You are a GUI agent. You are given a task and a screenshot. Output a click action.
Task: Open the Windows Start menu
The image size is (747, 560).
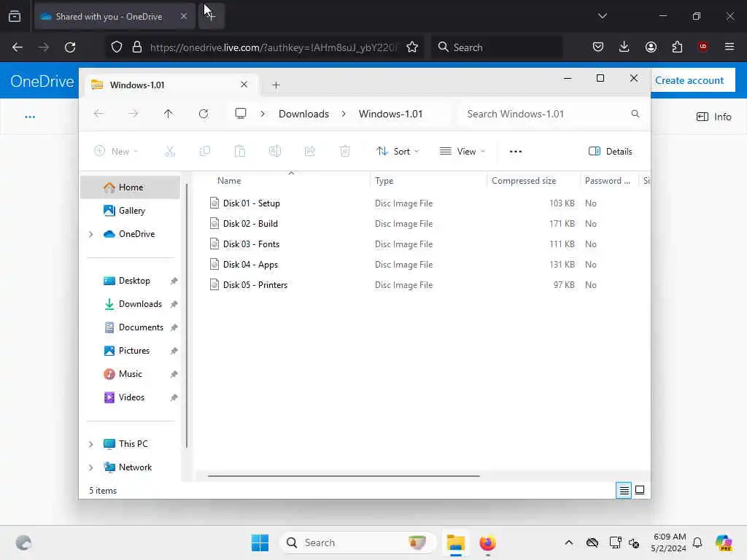(x=260, y=542)
